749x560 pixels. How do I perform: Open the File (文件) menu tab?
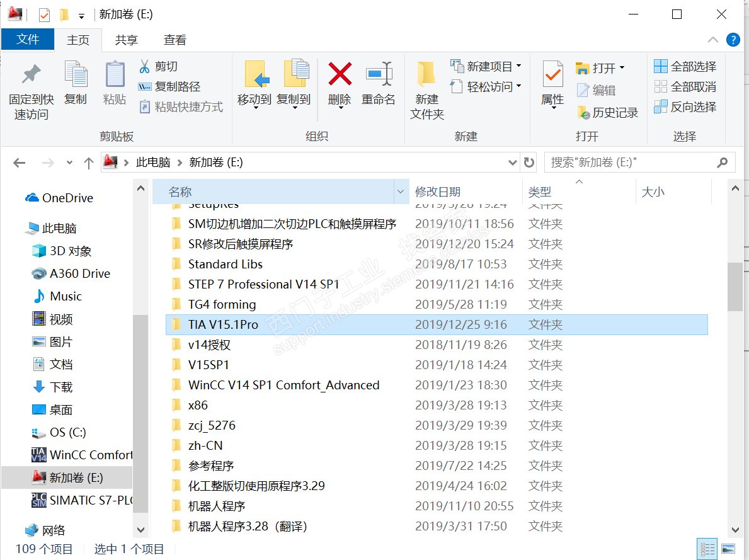coord(28,39)
